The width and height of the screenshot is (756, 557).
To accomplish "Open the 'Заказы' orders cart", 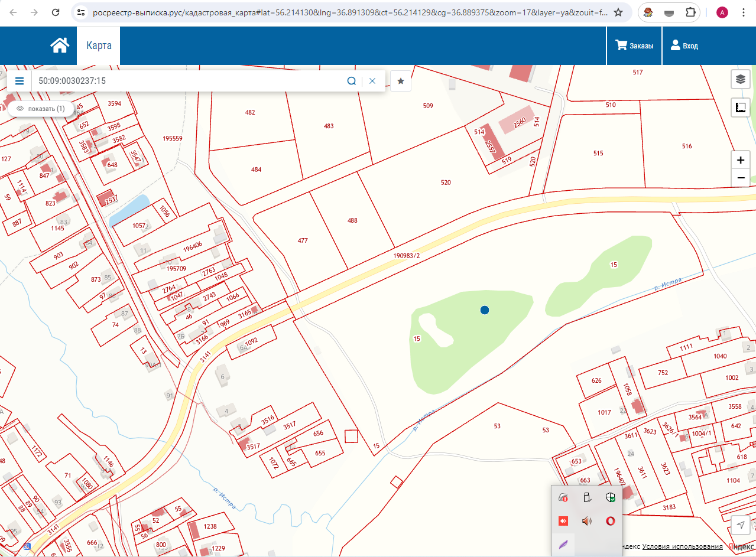I will [634, 45].
